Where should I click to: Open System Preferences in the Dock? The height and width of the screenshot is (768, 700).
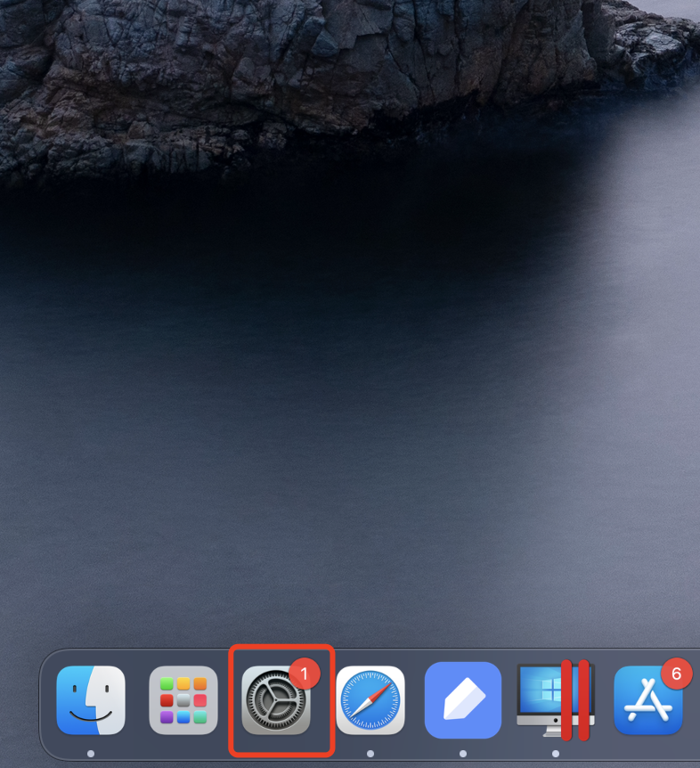point(276,700)
